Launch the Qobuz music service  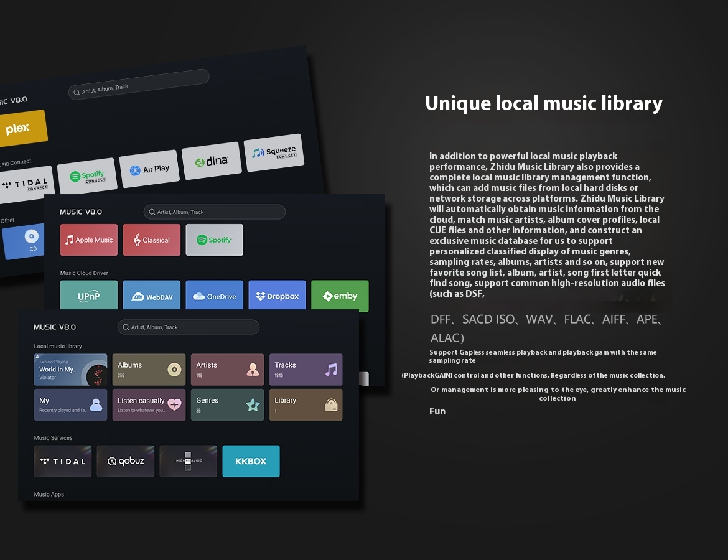click(x=126, y=461)
